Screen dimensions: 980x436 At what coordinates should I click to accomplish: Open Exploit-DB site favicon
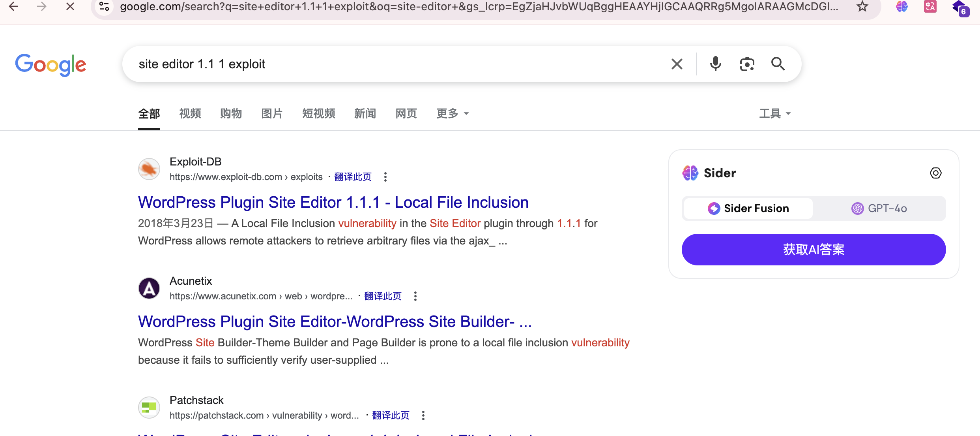pyautogui.click(x=149, y=169)
